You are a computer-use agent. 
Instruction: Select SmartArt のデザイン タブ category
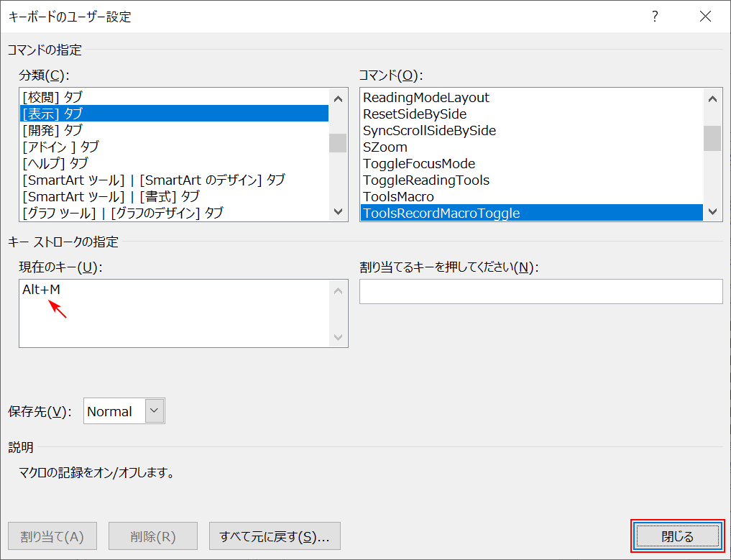pyautogui.click(x=154, y=180)
